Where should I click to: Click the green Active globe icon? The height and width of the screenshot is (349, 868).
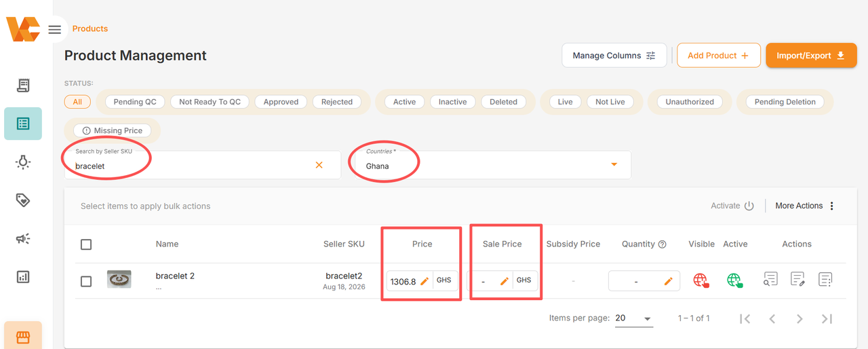[x=734, y=280]
